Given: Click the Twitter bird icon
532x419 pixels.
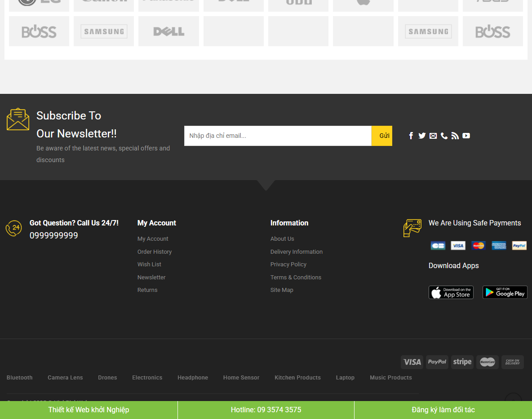Looking at the screenshot, I should 422,135.
